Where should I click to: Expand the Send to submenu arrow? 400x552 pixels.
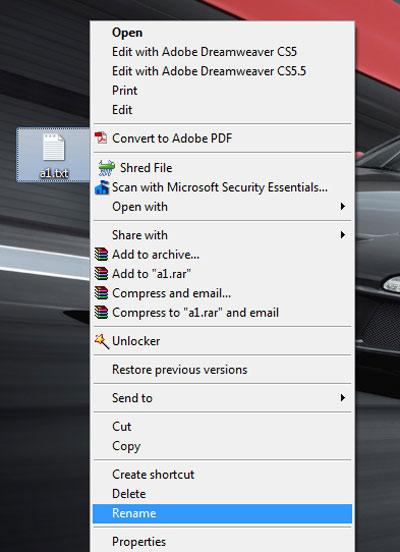342,398
